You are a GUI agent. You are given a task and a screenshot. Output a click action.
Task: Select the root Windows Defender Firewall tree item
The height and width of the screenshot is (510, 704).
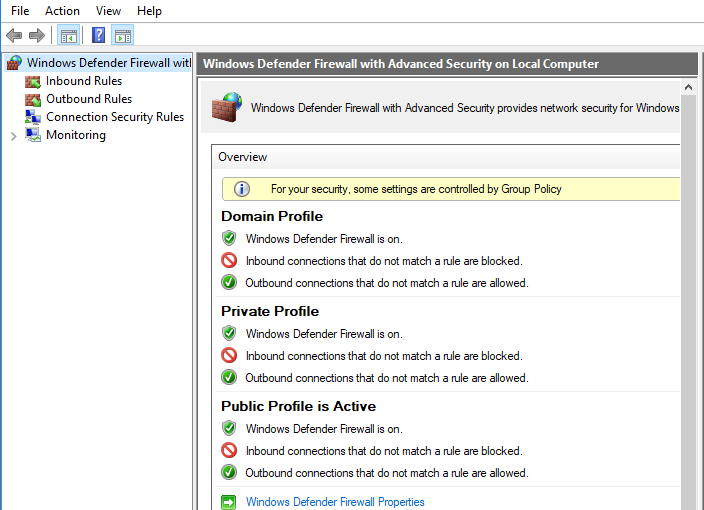108,63
